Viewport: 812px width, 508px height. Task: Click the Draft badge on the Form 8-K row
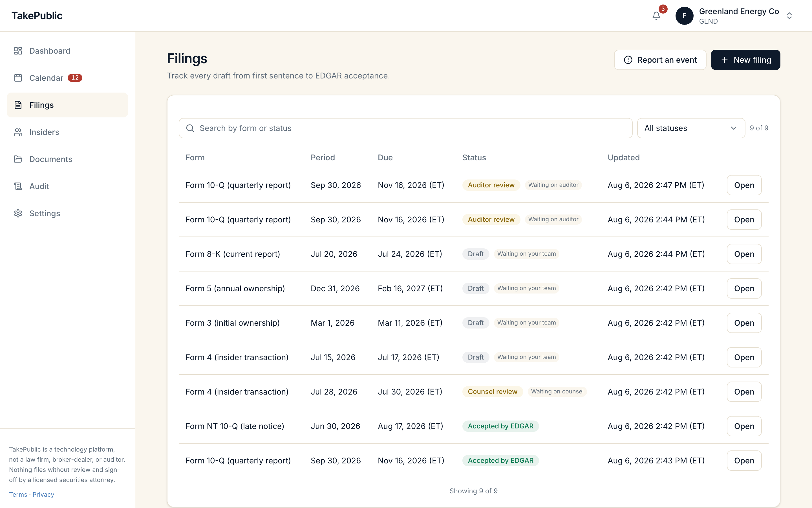click(475, 254)
